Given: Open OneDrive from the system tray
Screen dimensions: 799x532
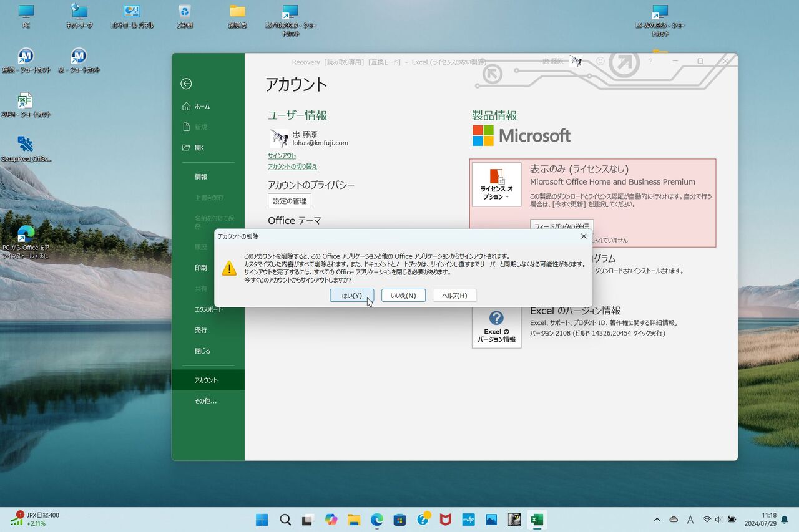Looking at the screenshot, I should pyautogui.click(x=674, y=520).
